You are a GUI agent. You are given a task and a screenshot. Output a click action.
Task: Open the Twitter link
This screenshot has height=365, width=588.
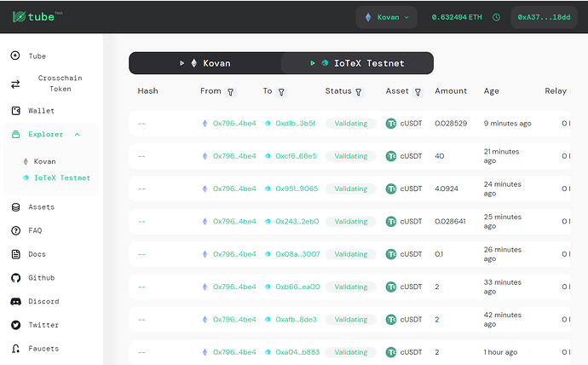(43, 325)
